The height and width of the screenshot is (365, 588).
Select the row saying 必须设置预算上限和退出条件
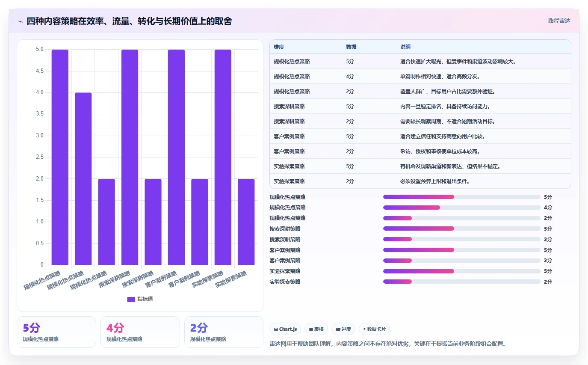420,181
